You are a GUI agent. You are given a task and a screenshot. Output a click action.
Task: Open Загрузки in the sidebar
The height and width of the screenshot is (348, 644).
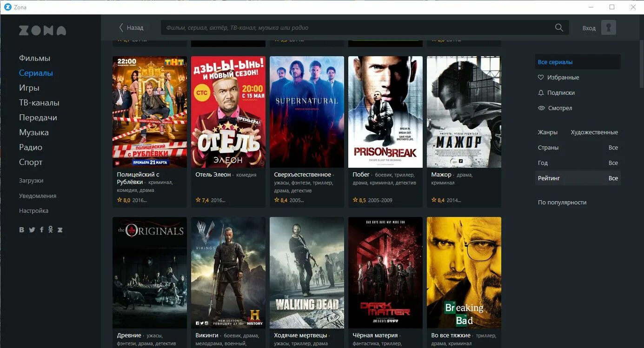tap(31, 181)
